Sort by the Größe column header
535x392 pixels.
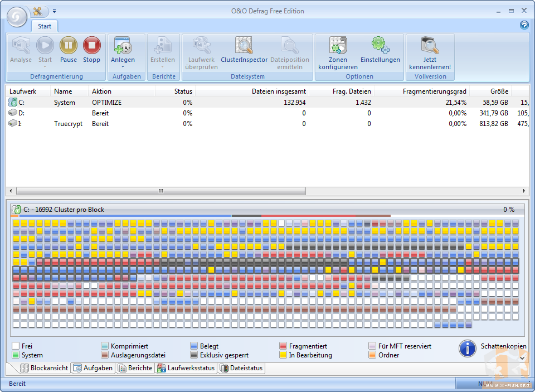coord(490,91)
